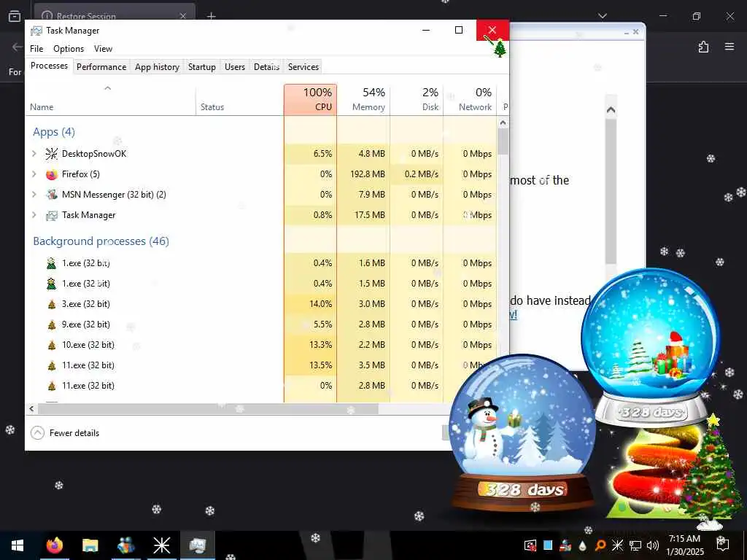Click the 9.exe Christmas tree icon
This screenshot has height=560, width=747.
click(52, 324)
